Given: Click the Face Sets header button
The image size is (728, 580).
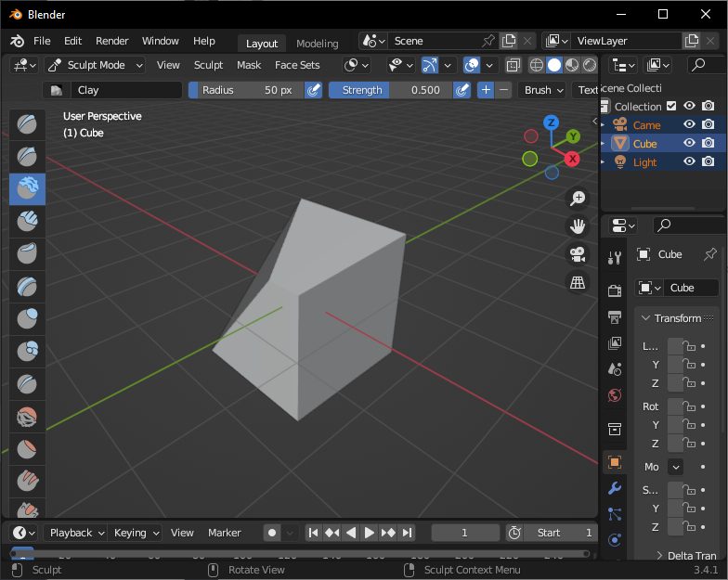Looking at the screenshot, I should click(x=297, y=65).
